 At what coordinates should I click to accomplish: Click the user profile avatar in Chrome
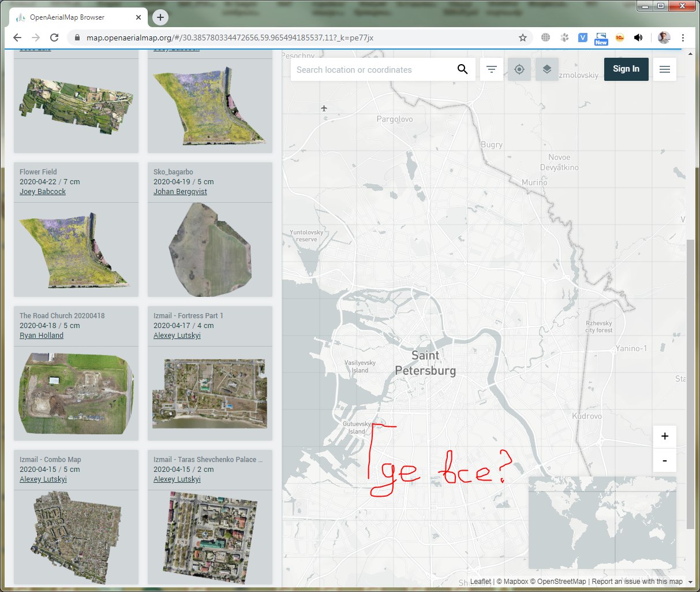[664, 38]
